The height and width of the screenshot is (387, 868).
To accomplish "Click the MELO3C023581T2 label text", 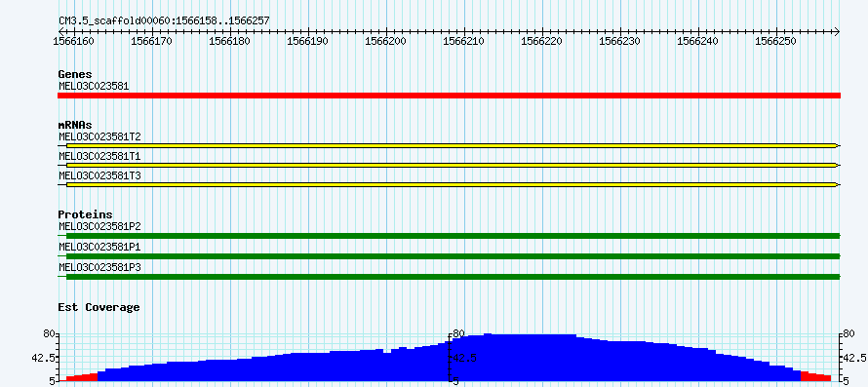I will point(99,136).
